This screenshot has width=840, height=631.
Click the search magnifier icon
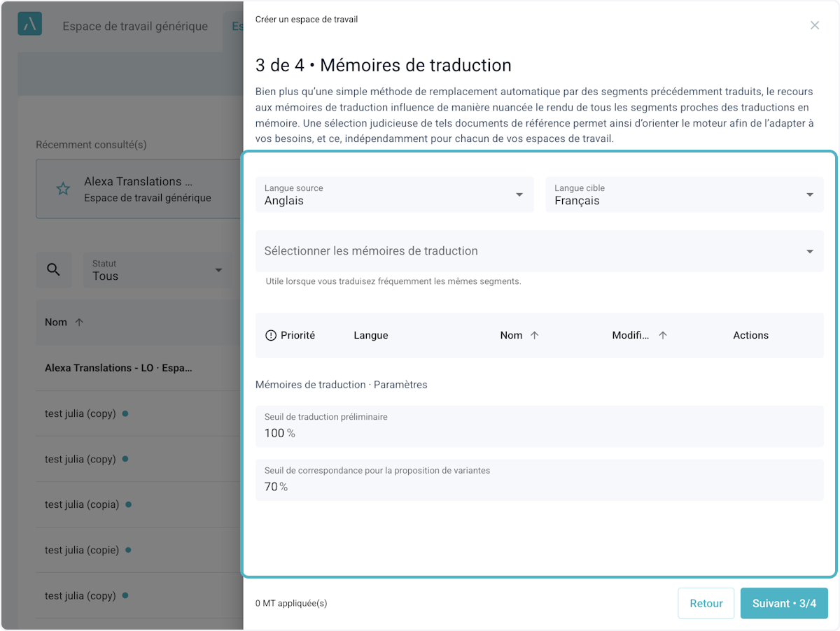click(53, 270)
